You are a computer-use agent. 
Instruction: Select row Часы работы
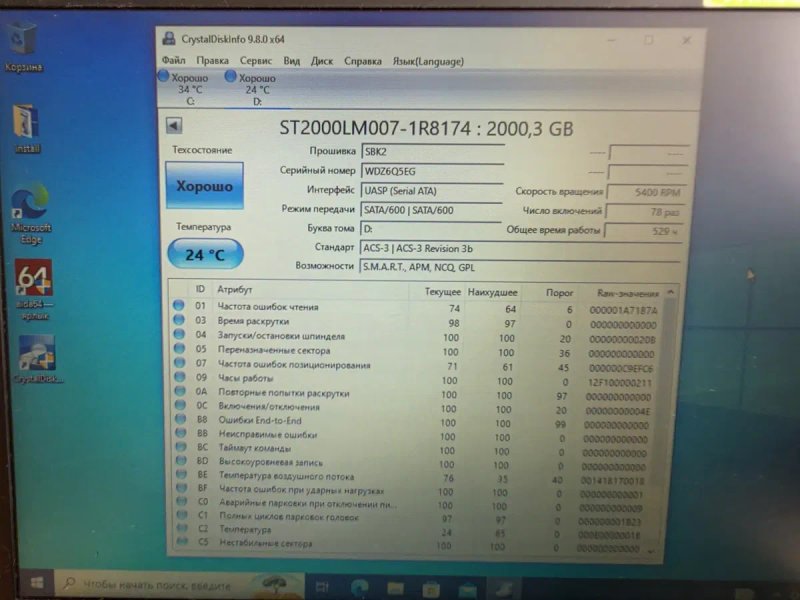pos(416,380)
